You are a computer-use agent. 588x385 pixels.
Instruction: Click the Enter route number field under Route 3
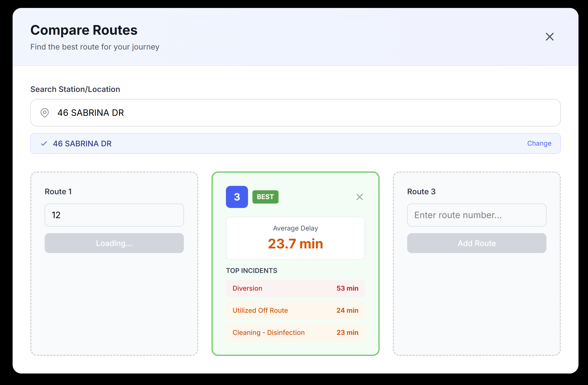click(x=476, y=215)
